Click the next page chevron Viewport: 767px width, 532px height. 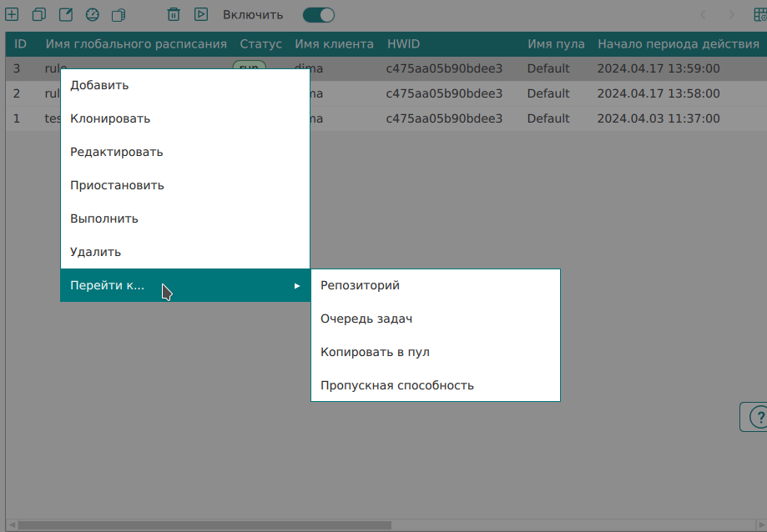coord(731,14)
